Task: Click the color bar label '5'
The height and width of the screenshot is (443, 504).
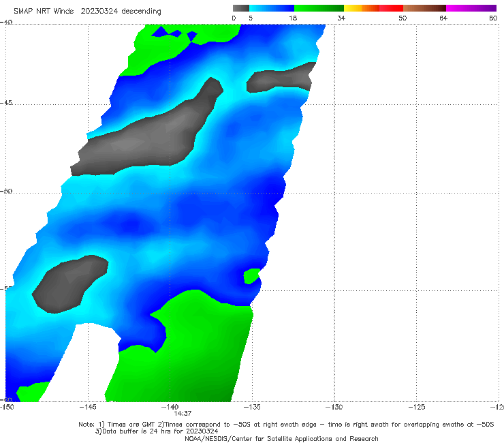Action: click(251, 18)
